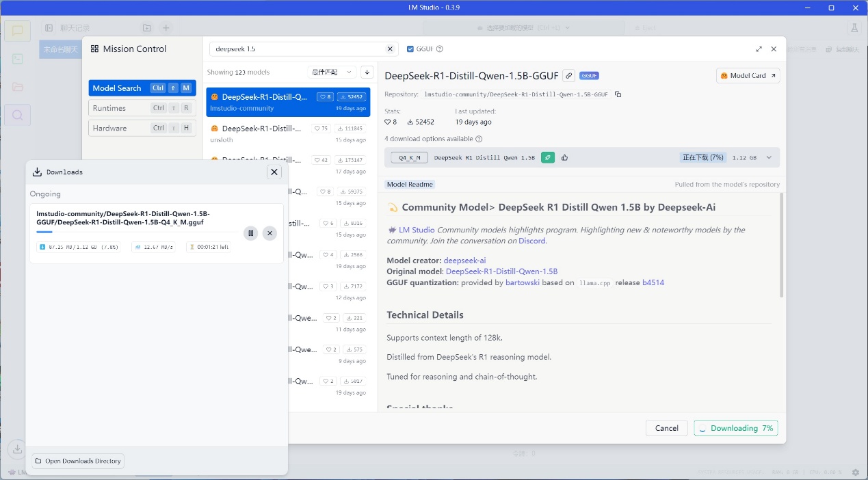Click the downloads icon at bottom-left sidebar
Screen dimensions: 868x480
tap(16, 449)
